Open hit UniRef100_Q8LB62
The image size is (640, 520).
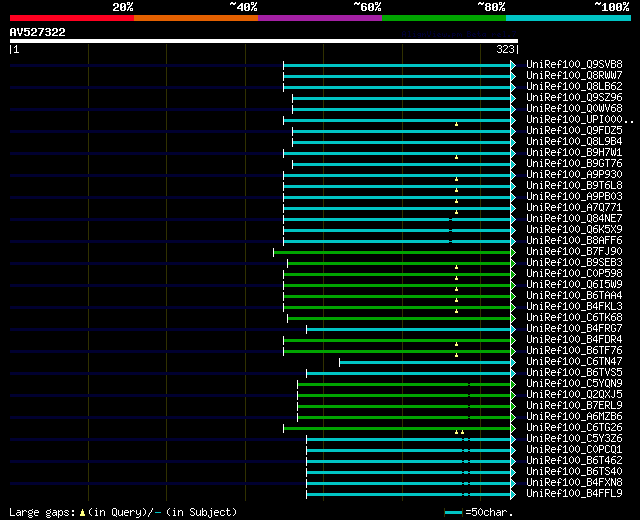(574, 87)
